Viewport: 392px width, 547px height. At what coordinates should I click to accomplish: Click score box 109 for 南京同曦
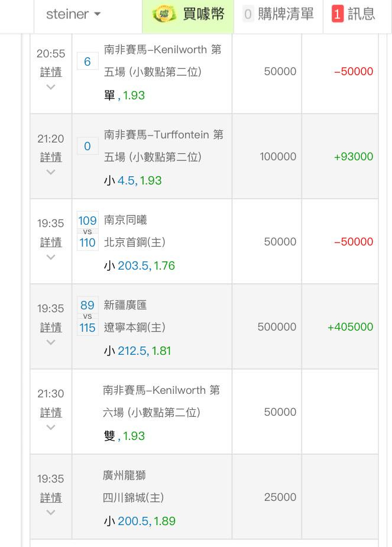click(88, 221)
